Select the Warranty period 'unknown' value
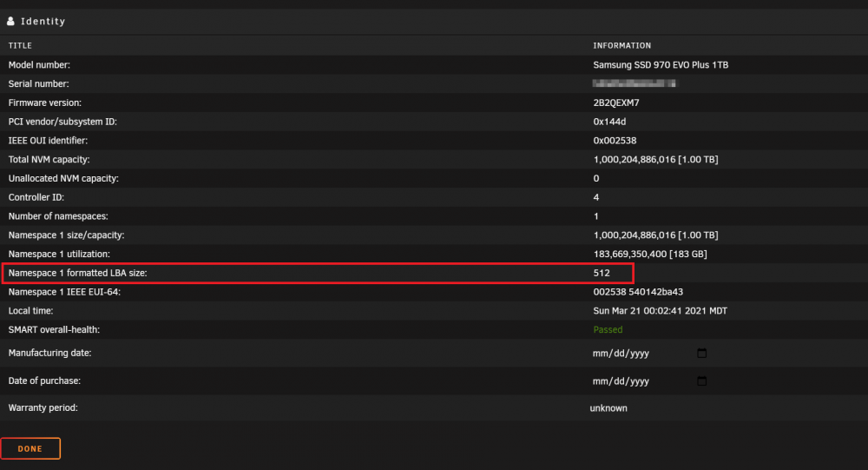This screenshot has width=868, height=470. point(608,408)
